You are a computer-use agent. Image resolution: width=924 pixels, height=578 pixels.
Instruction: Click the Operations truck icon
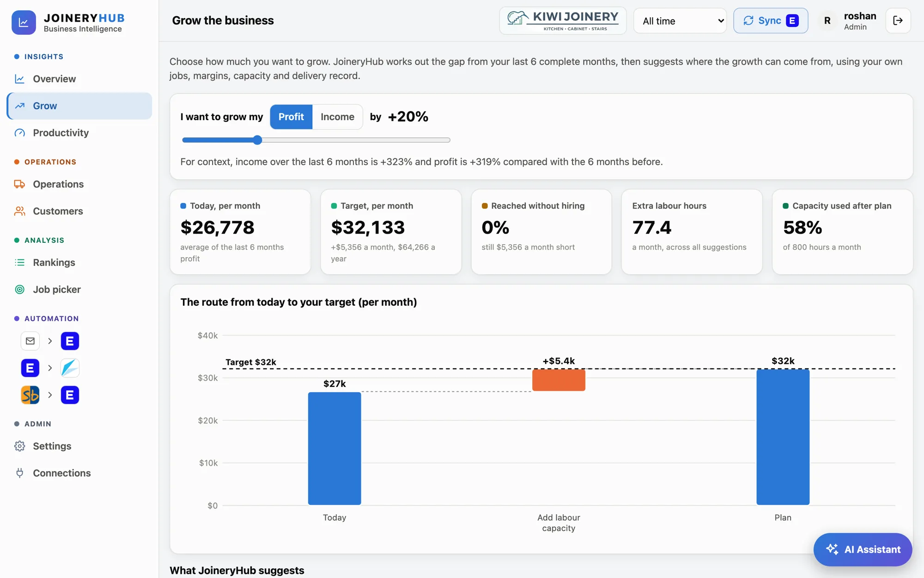(x=19, y=184)
